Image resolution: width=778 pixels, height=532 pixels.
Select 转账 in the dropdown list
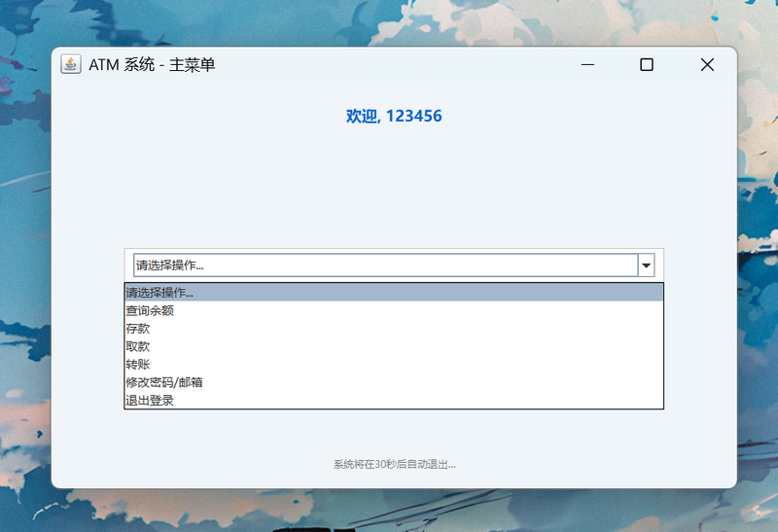coord(394,365)
